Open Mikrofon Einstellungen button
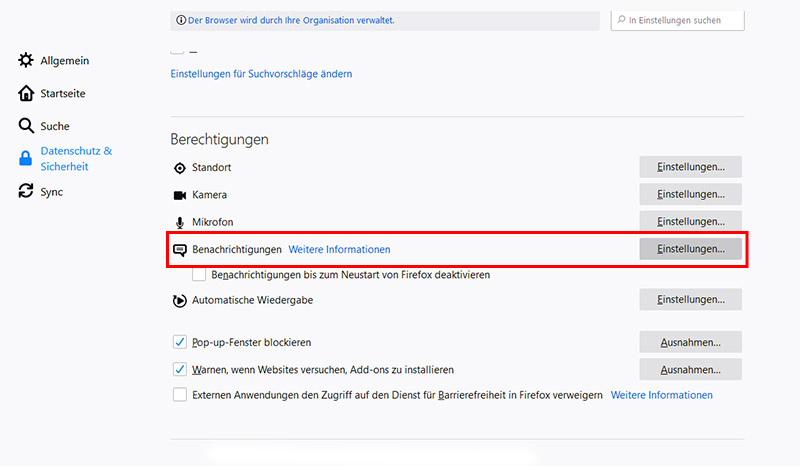 (690, 221)
